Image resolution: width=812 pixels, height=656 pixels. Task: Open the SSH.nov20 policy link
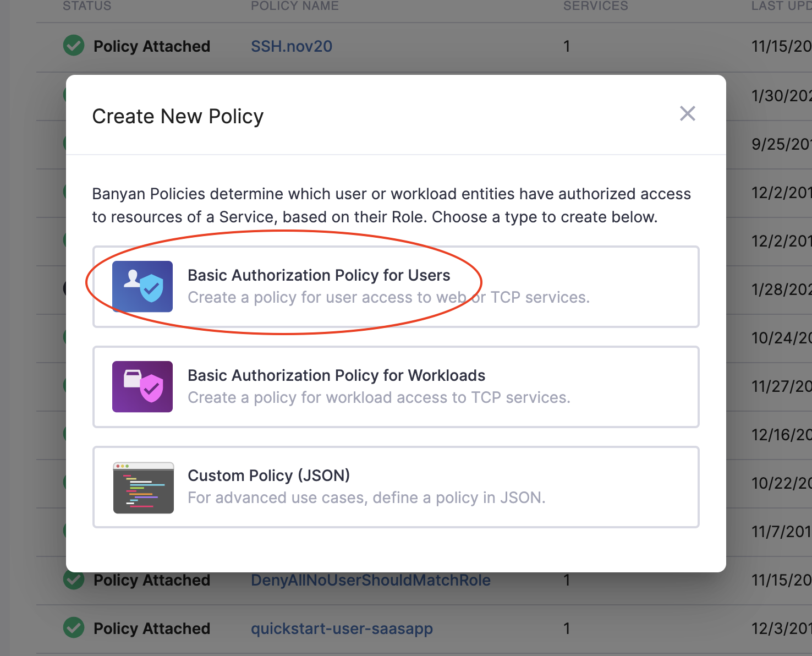(x=292, y=46)
